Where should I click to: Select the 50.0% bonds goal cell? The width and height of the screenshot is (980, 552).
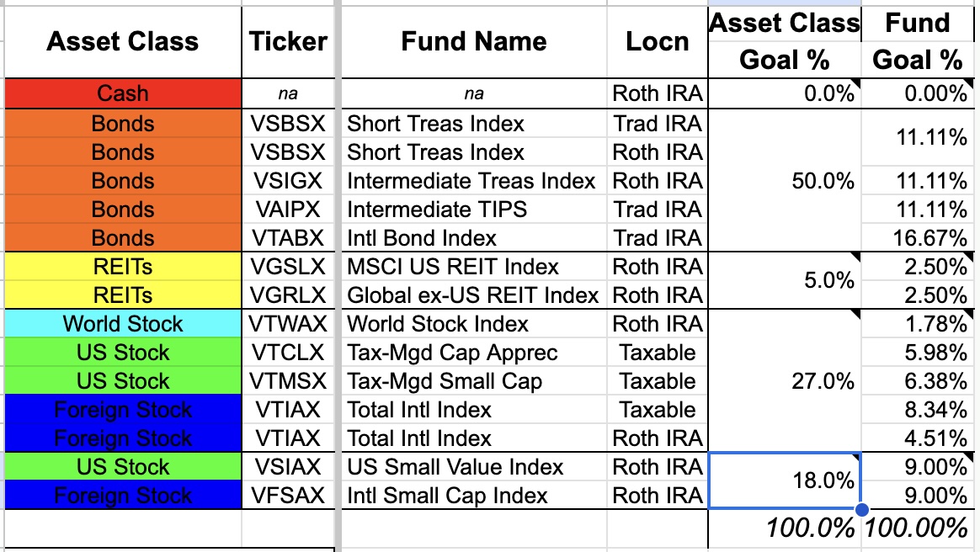click(x=785, y=181)
